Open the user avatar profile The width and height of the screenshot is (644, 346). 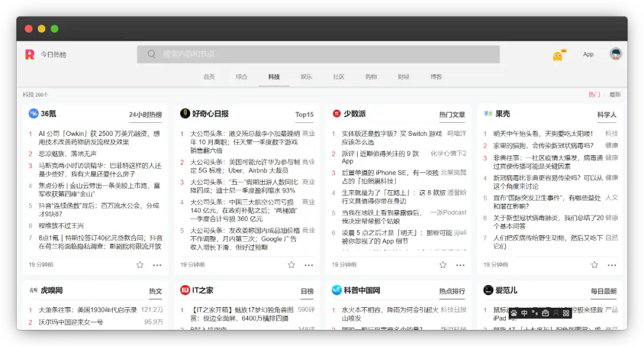[x=615, y=54]
